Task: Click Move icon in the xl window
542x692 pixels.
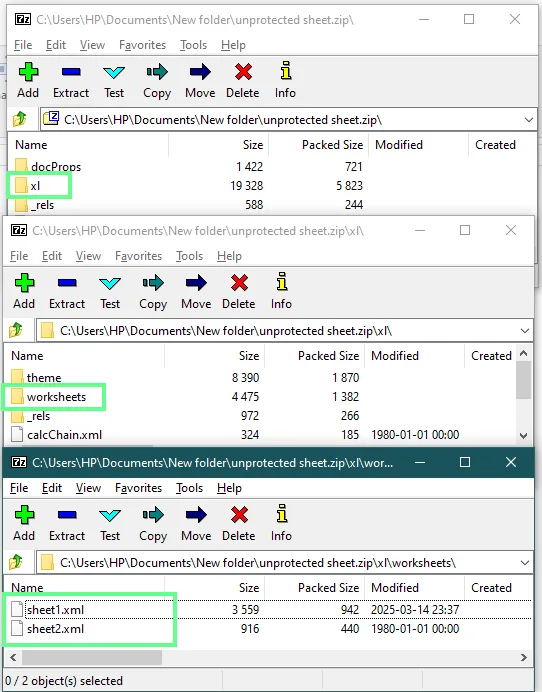Action: click(x=196, y=283)
